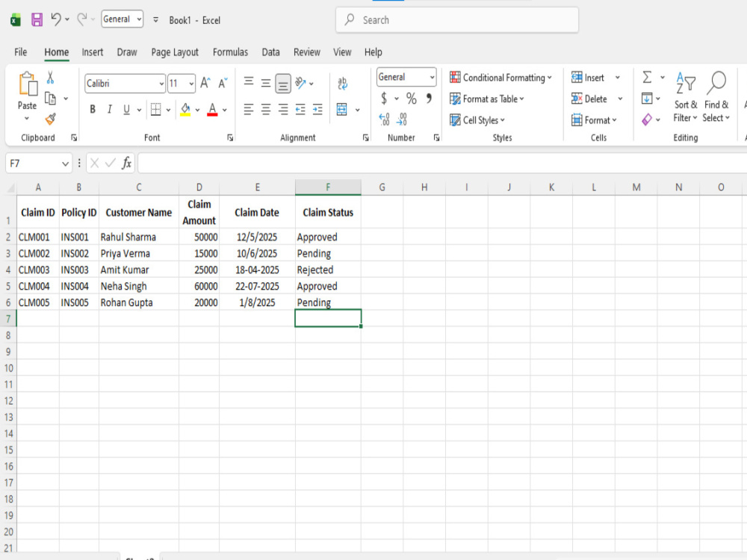747x560 pixels.
Task: Click the Redo arrow icon
Action: click(x=82, y=19)
